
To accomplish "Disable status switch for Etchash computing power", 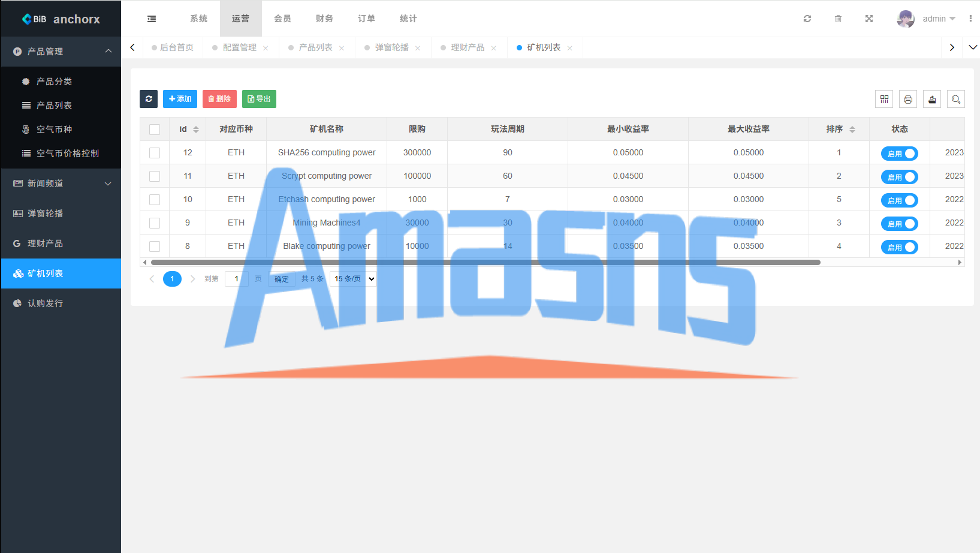I will [x=899, y=200].
